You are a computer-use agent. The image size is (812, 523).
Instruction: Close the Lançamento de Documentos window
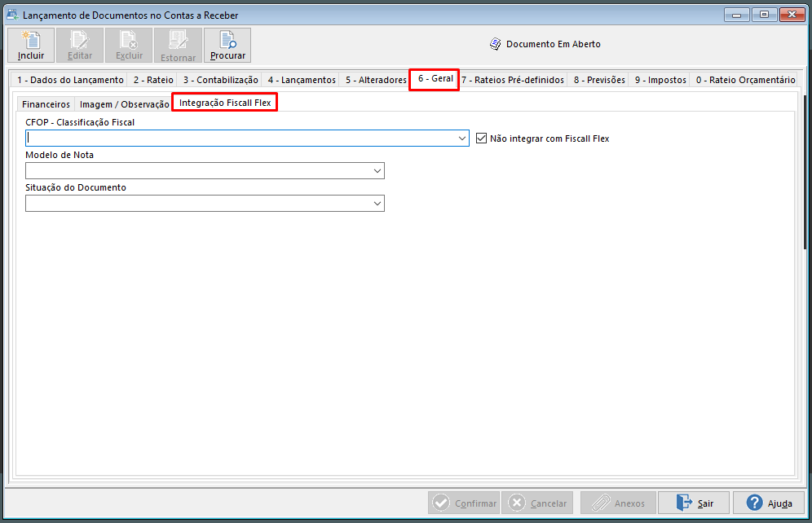[792, 15]
